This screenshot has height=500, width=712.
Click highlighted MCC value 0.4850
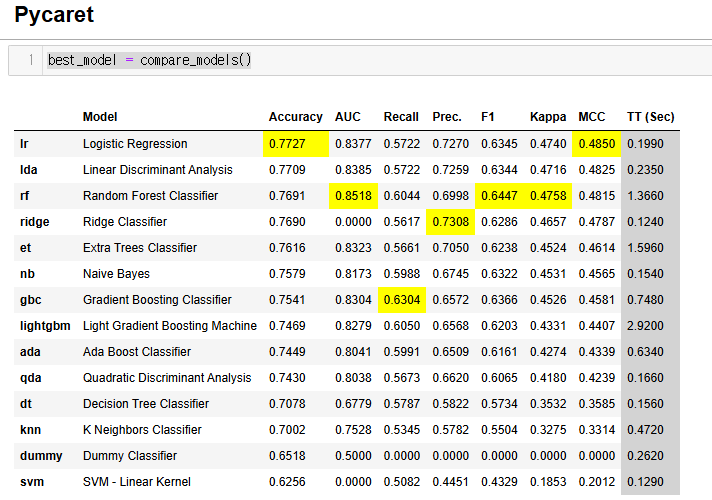coord(597,144)
